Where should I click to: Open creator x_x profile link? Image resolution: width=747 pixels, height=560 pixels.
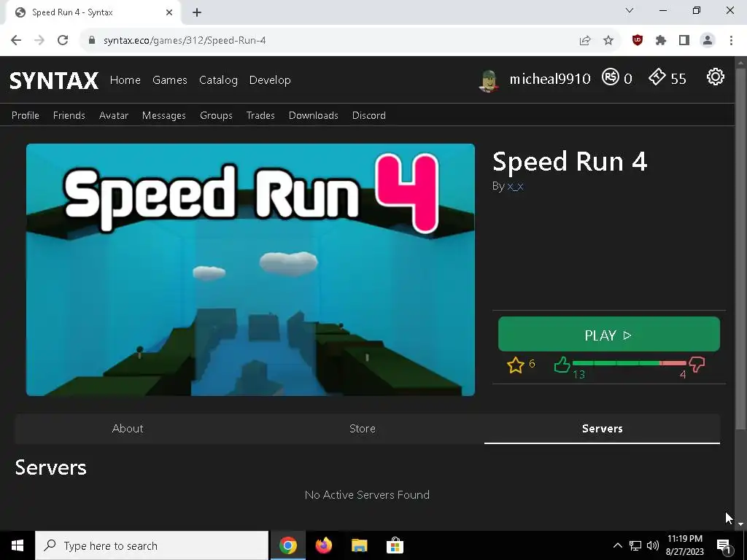coord(516,186)
